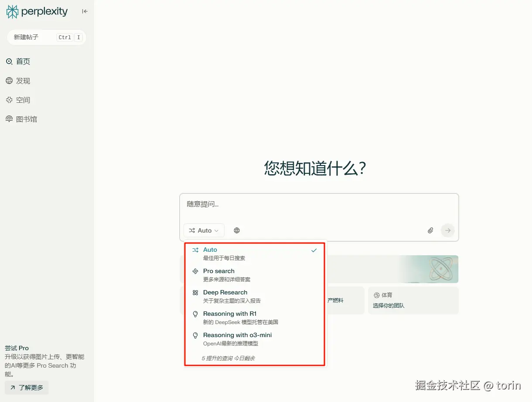
Task: Click the arrow icon on 了解更多 button
Action: (13, 388)
